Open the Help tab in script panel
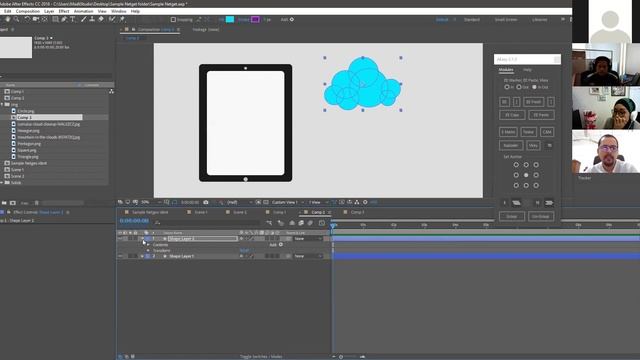This screenshot has height=360, width=640. click(527, 70)
